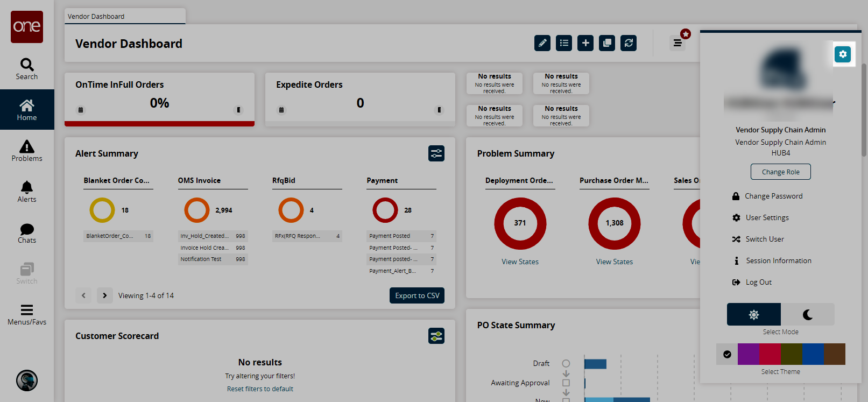The width and height of the screenshot is (868, 402).
Task: Click the gear icon in user panel
Action: (x=843, y=54)
